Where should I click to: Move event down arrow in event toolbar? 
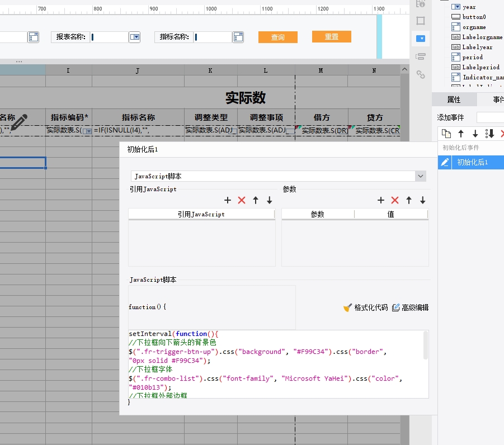(x=475, y=134)
